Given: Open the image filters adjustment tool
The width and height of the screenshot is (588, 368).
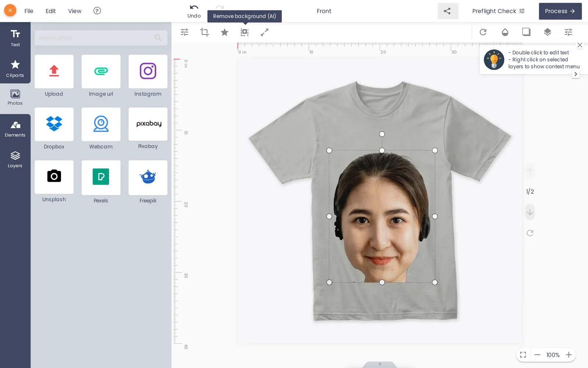Looking at the screenshot, I should click(184, 32).
